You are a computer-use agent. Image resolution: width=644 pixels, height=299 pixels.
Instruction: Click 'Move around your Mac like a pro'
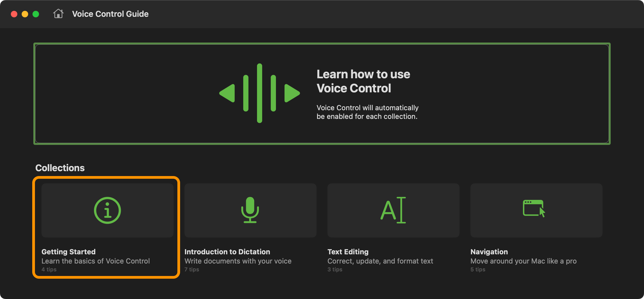click(523, 261)
